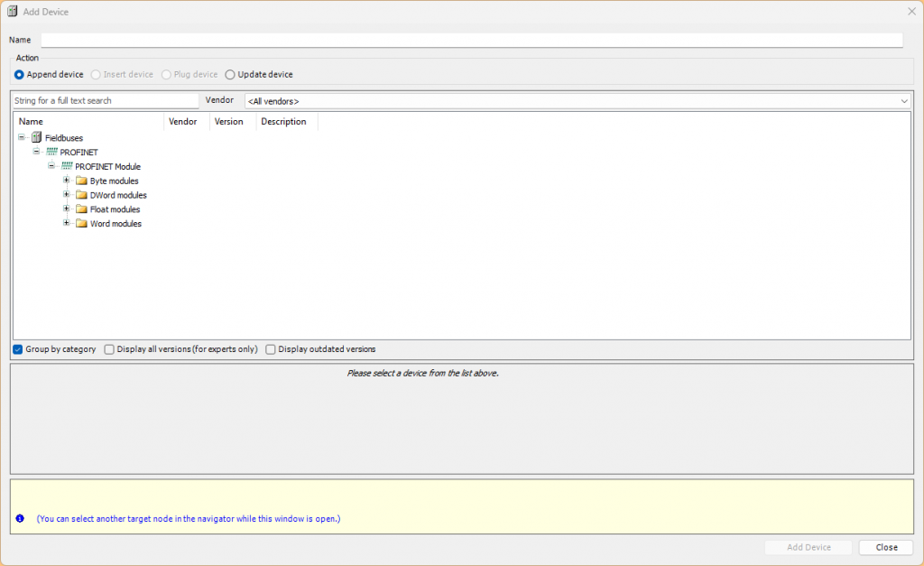Click the Byte modules folder icon
The height and width of the screenshot is (566, 924).
81,181
